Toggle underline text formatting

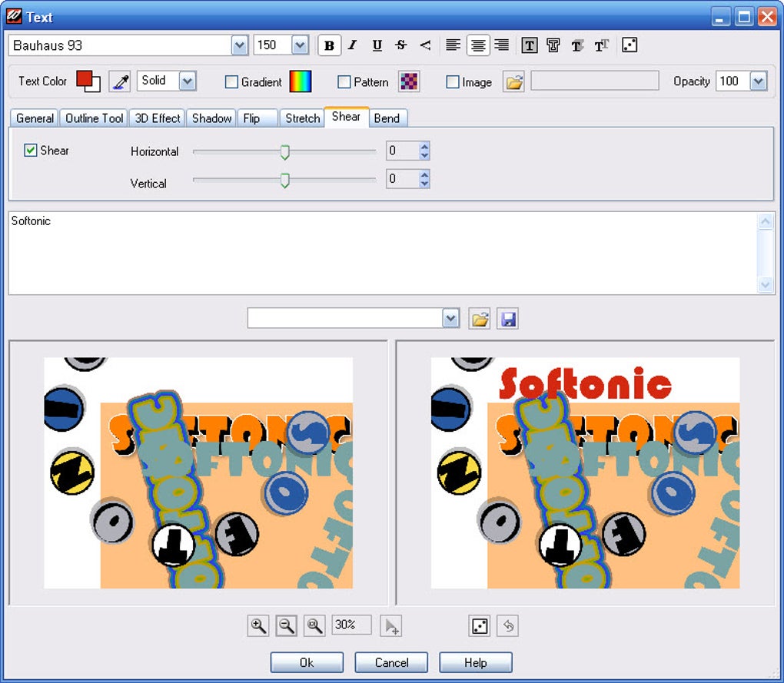377,45
